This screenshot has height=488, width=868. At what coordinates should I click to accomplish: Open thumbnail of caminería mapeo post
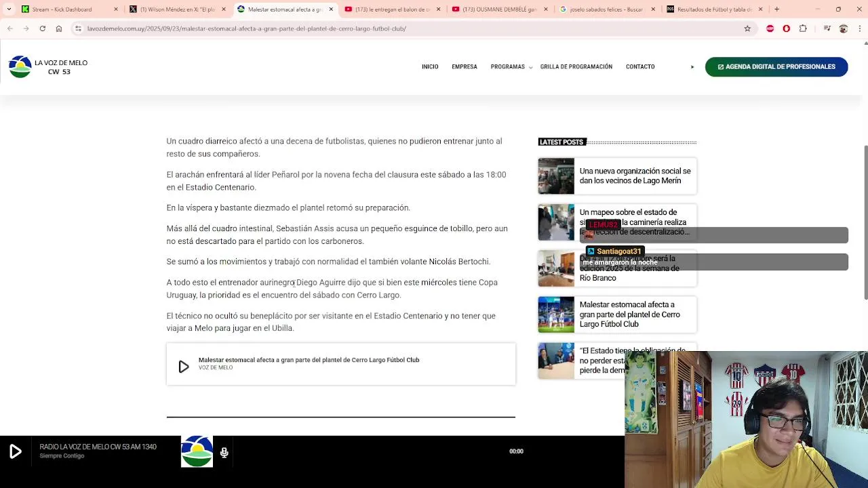coord(556,222)
